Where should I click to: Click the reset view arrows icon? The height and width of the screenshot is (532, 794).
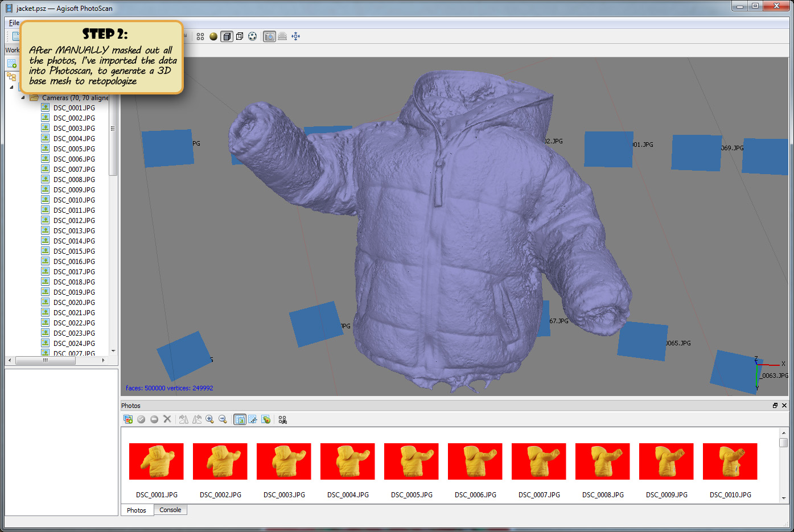point(295,36)
